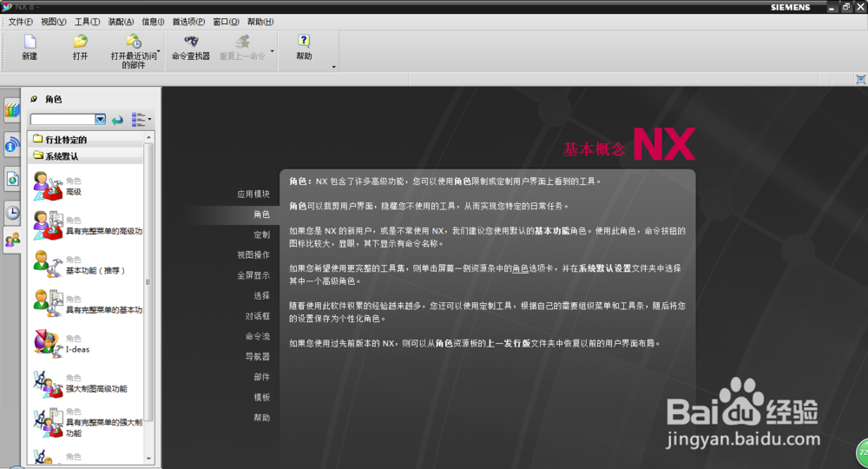Expand the recently opened parts dropdown arrow
This screenshot has width=868, height=469.
160,51
